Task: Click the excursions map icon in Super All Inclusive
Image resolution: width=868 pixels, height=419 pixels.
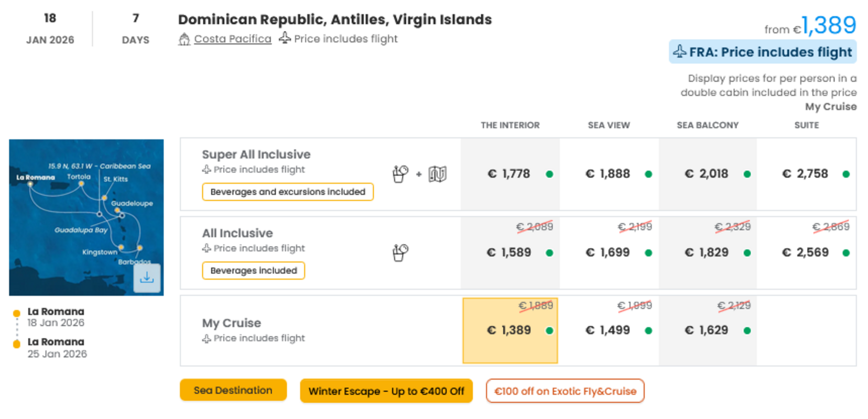Action: click(x=438, y=174)
